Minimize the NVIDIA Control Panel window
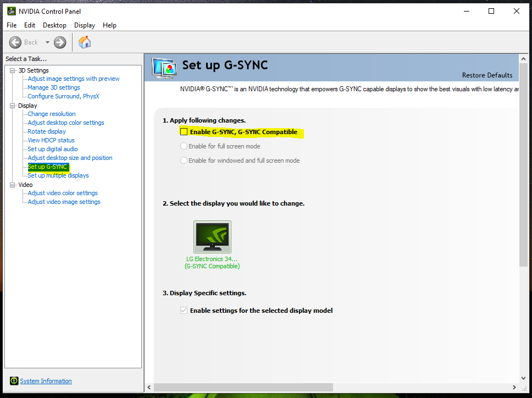This screenshot has width=532, height=398. coord(467,11)
